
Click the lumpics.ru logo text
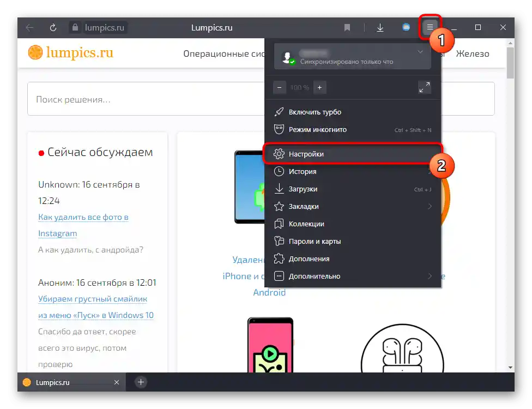(80, 52)
